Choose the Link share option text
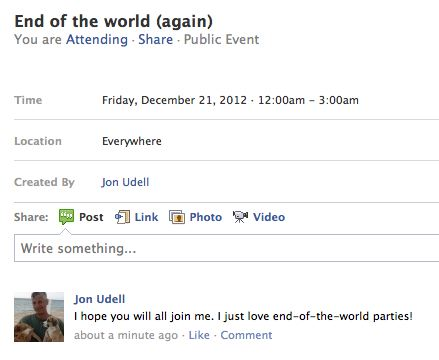439x360 pixels. pos(146,217)
